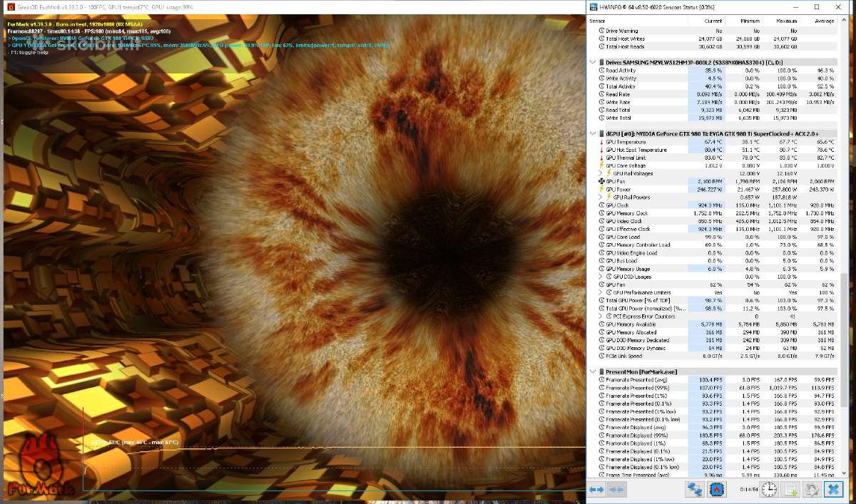Viewport: 856px width, 504px height.
Task: Click the scrollbar up arrow in HWiNFO
Action: point(845,21)
